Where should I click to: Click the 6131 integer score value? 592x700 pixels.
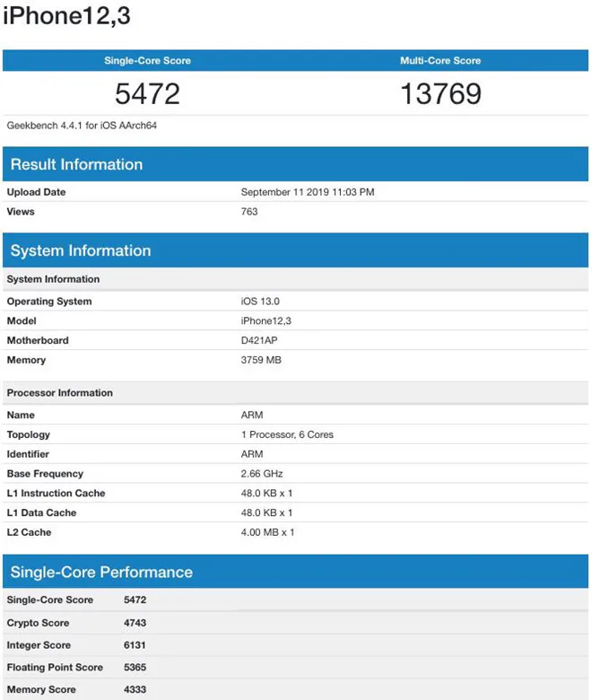tap(135, 645)
